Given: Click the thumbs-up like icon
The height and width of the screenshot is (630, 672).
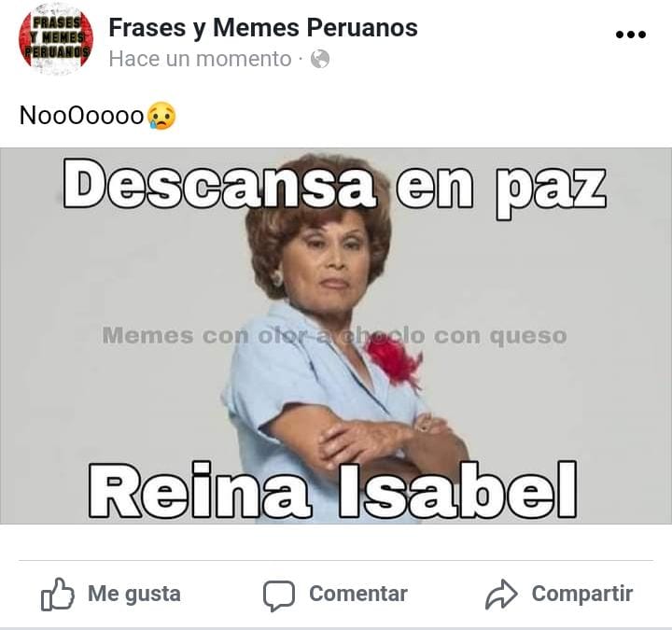Looking at the screenshot, I should 58,594.
